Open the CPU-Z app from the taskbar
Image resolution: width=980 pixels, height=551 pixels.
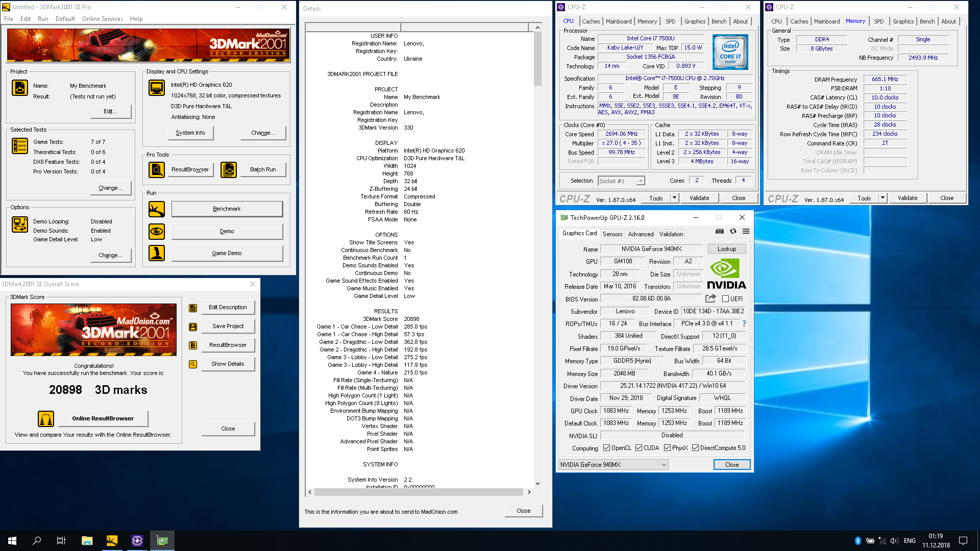(x=137, y=541)
